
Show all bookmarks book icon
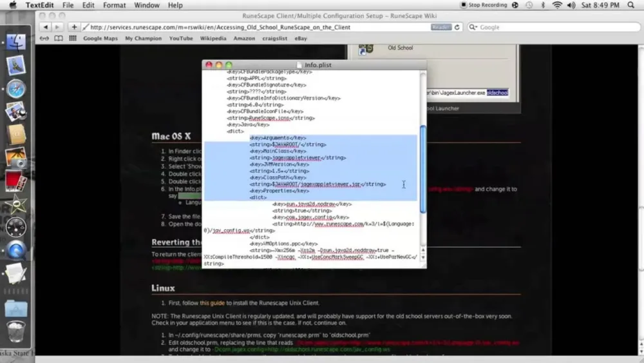(59, 38)
